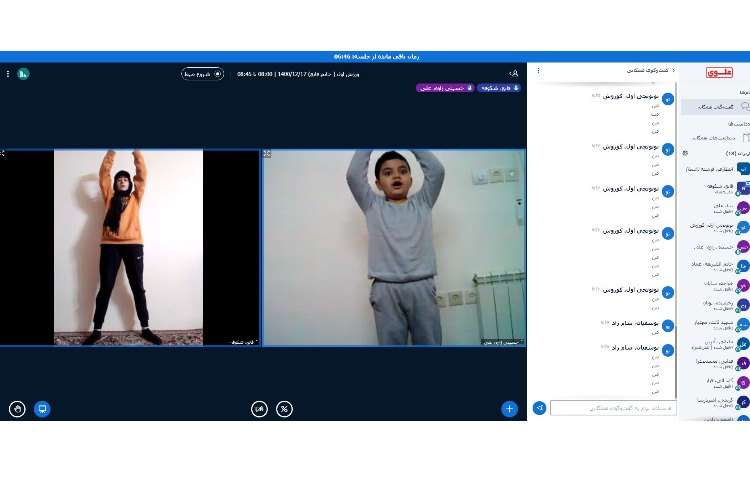Toggle the presentation screen button
Image resolution: width=750 pixels, height=480 pixels.
[x=42, y=408]
